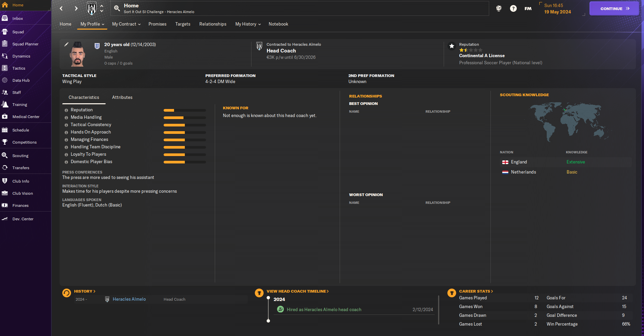The image size is (644, 336).
Task: Open the Career Stats link
Action: 476,291
